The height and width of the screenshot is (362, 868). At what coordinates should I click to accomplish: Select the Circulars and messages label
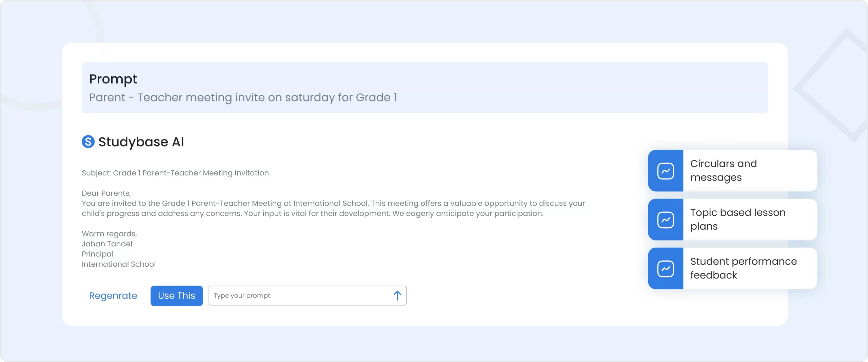pos(723,170)
